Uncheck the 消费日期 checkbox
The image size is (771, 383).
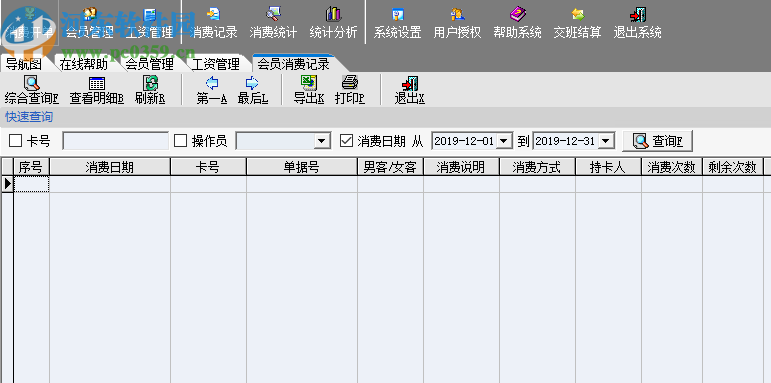point(347,141)
